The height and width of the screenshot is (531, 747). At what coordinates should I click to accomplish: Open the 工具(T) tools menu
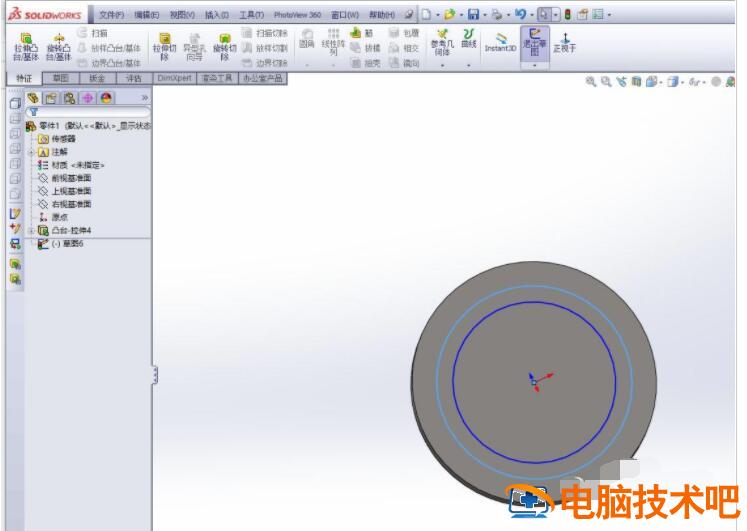pyautogui.click(x=251, y=15)
